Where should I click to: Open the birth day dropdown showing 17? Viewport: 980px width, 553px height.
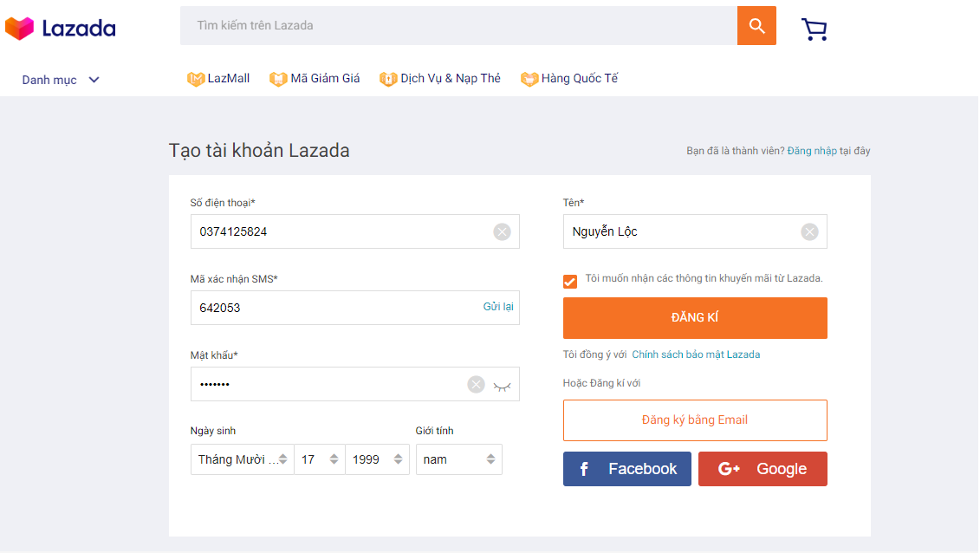320,460
